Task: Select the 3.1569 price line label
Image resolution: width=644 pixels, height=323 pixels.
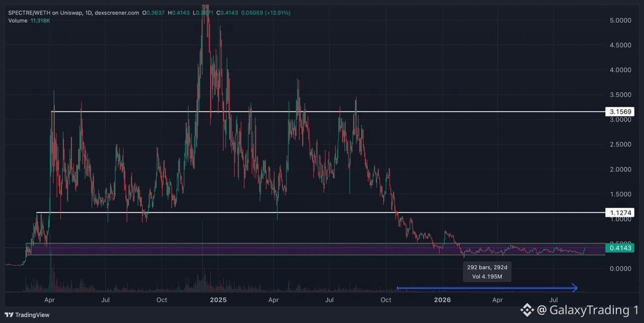Action: coord(620,111)
